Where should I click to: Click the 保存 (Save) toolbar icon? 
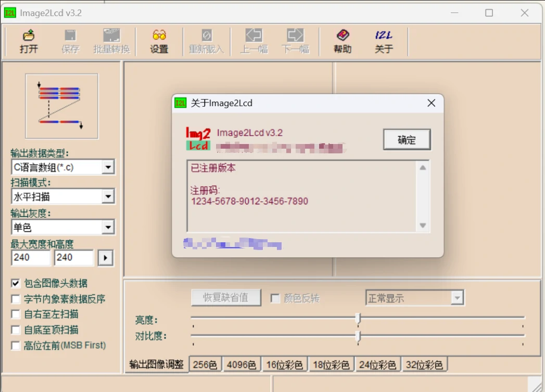70,36
